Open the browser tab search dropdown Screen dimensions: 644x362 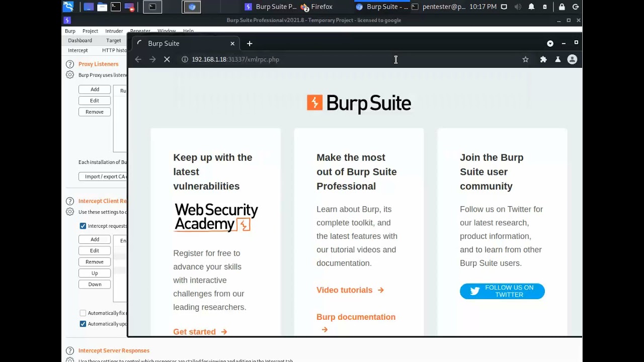(550, 44)
